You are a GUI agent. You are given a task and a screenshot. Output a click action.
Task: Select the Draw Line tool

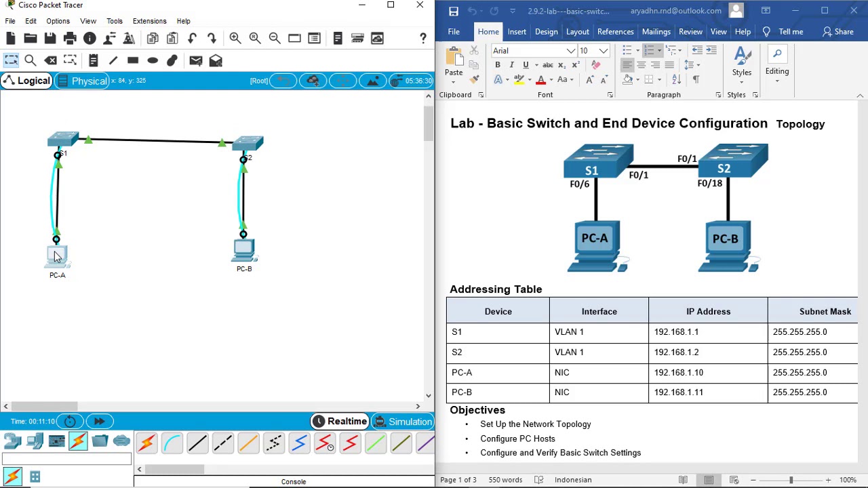point(113,61)
